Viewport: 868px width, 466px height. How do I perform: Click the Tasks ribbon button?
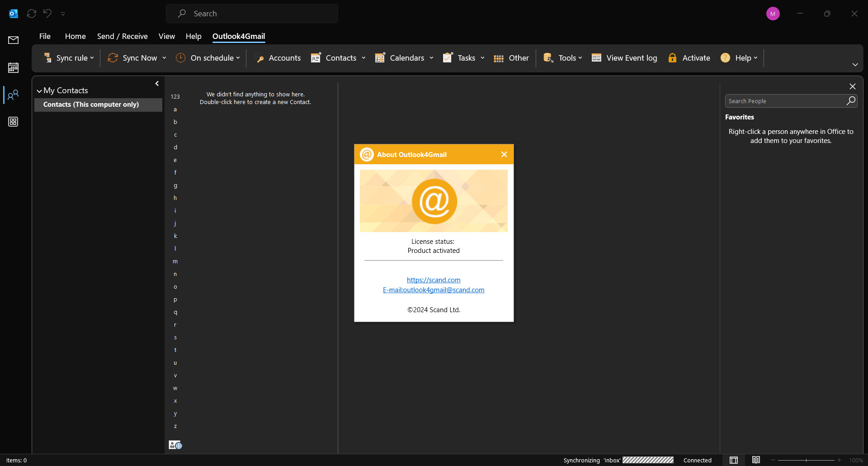point(459,58)
